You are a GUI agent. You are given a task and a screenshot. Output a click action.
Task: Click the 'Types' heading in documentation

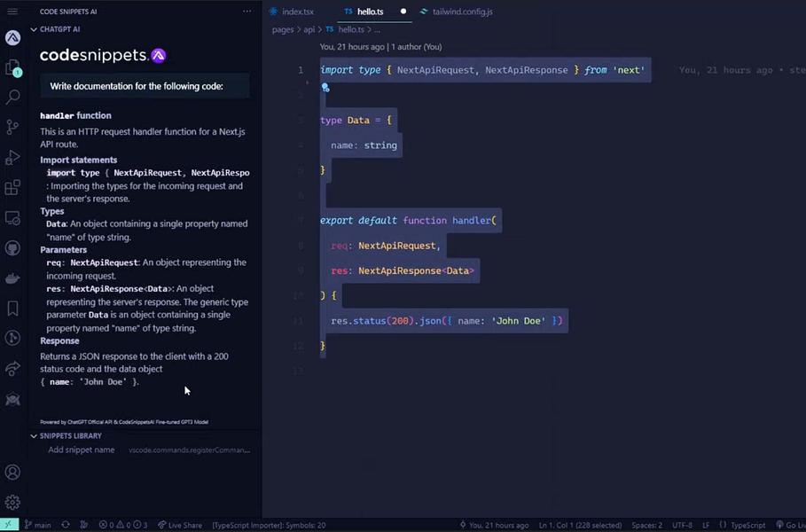[52, 211]
